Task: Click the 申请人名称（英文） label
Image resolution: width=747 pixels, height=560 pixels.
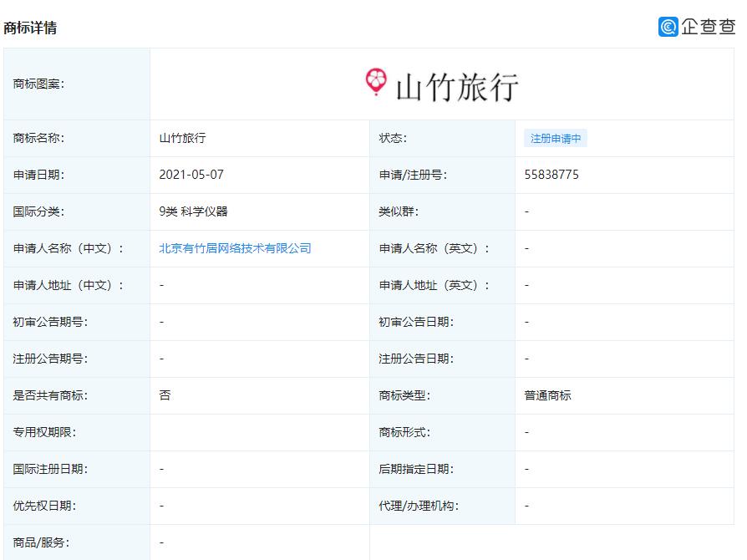Action: [x=434, y=248]
